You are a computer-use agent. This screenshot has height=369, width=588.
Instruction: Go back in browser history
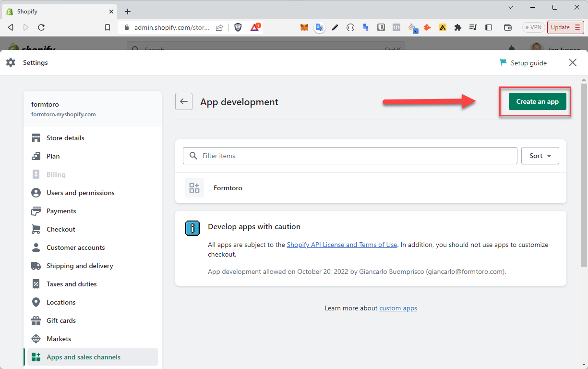coord(11,27)
